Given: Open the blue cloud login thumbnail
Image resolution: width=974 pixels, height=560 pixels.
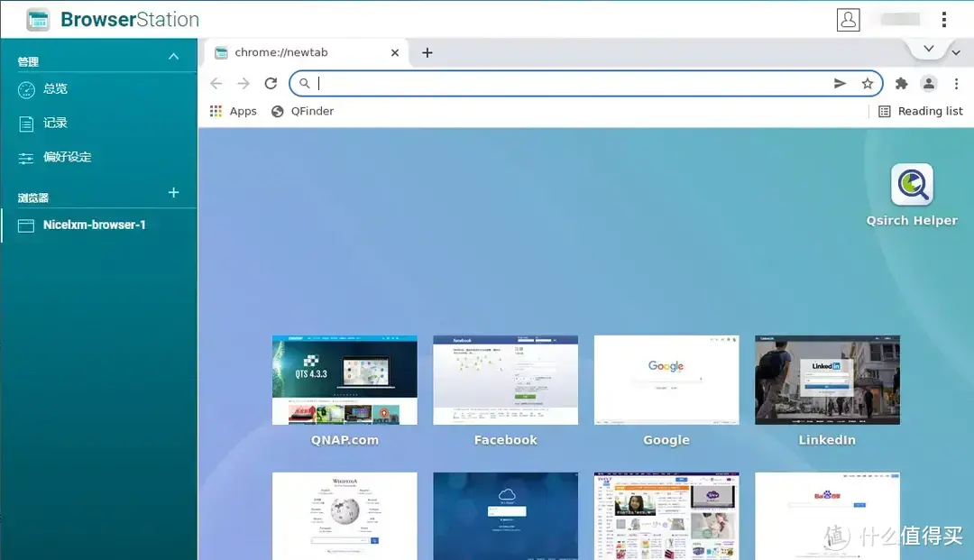Looking at the screenshot, I should [506, 516].
